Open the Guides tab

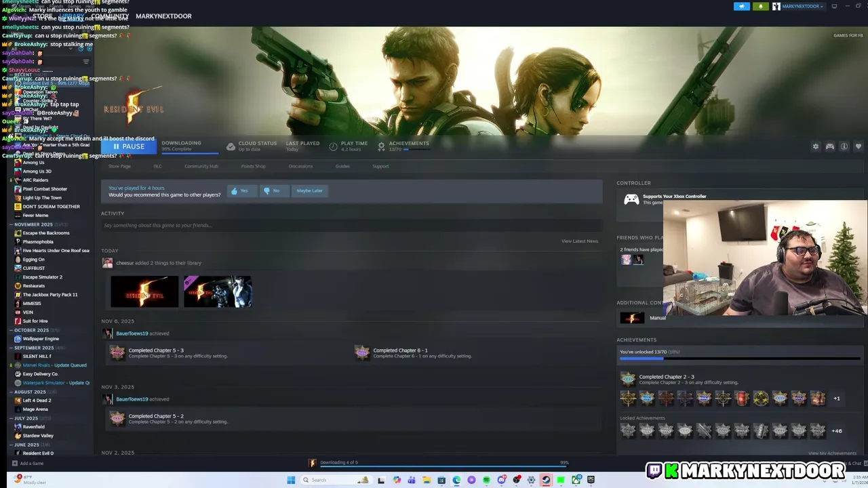click(342, 166)
